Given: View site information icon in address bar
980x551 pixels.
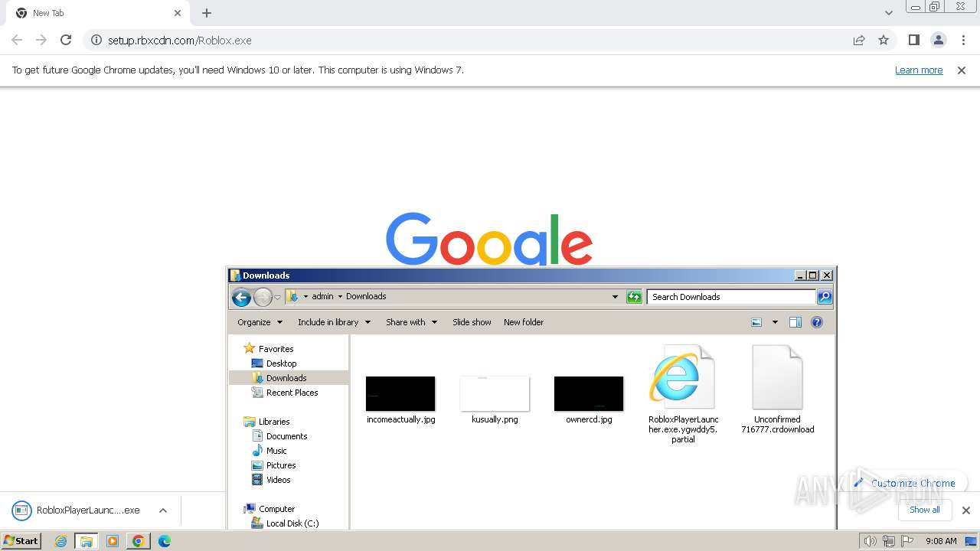Looking at the screenshot, I should tap(96, 40).
